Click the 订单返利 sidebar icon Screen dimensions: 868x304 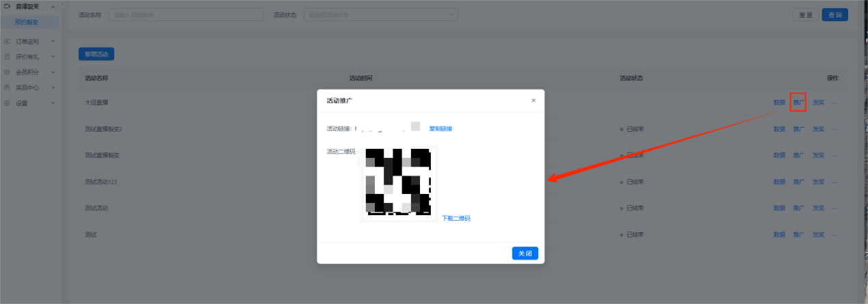[x=7, y=42]
